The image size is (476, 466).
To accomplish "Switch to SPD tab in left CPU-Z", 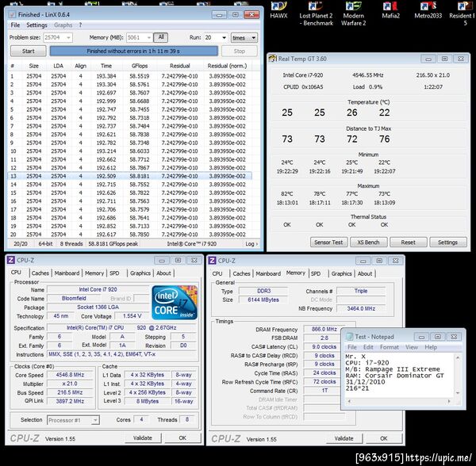I will point(114,273).
